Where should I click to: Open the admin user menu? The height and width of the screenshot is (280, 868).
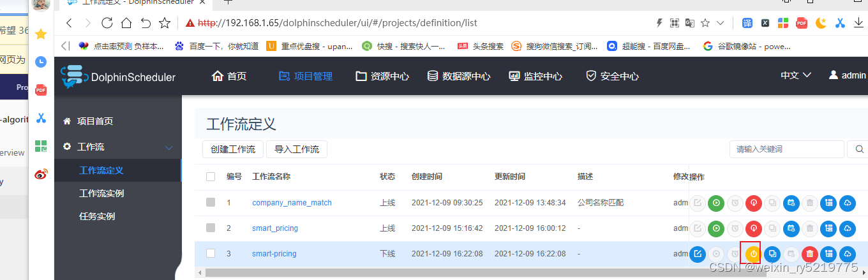pyautogui.click(x=847, y=75)
